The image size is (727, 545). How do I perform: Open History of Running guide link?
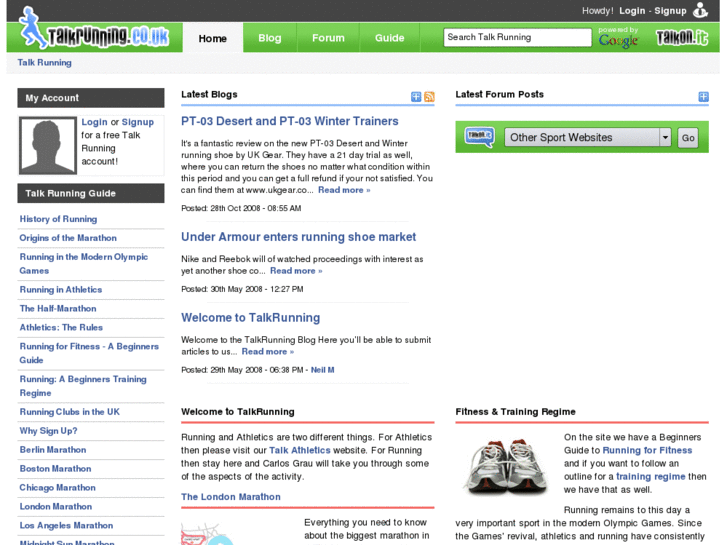[58, 219]
